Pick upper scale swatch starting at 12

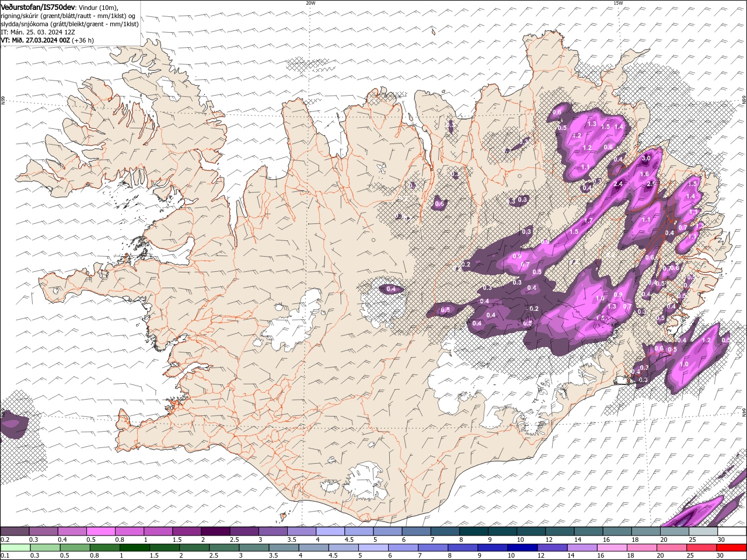coord(560,531)
